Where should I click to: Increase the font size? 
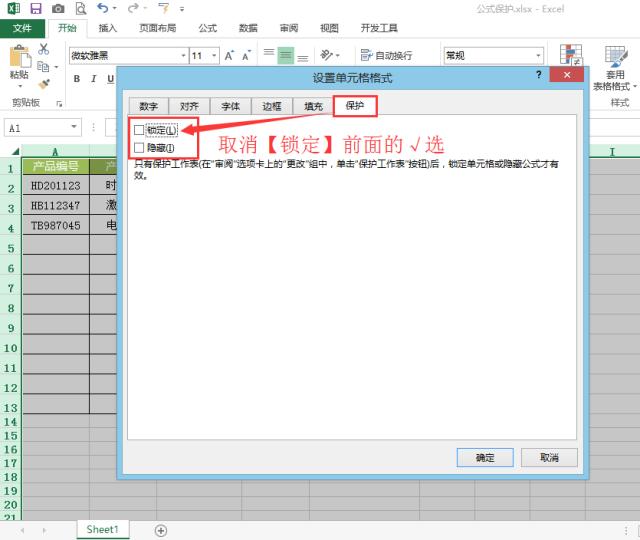pyautogui.click(x=229, y=56)
